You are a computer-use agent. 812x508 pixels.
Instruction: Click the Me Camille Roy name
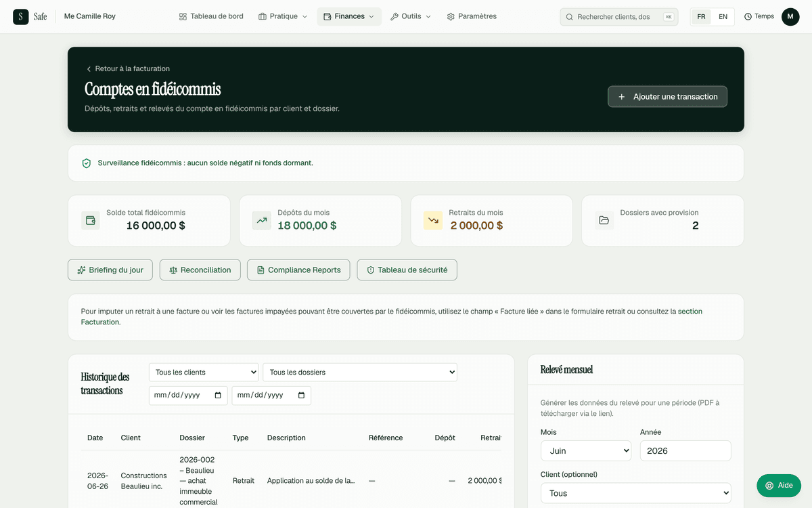coord(90,16)
